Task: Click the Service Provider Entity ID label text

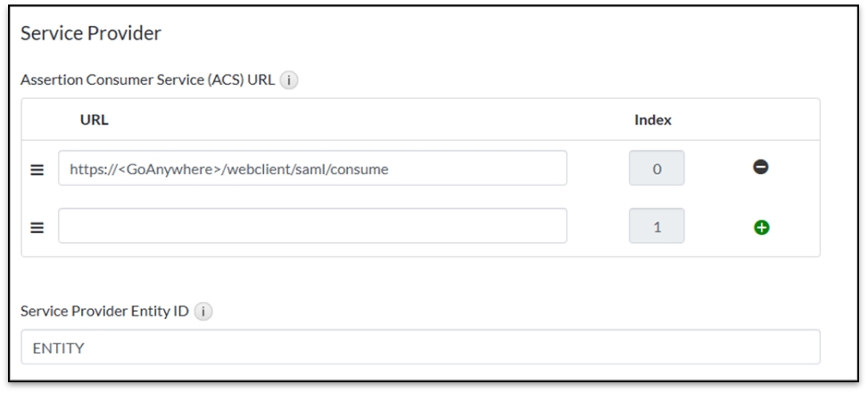Action: click(x=104, y=312)
